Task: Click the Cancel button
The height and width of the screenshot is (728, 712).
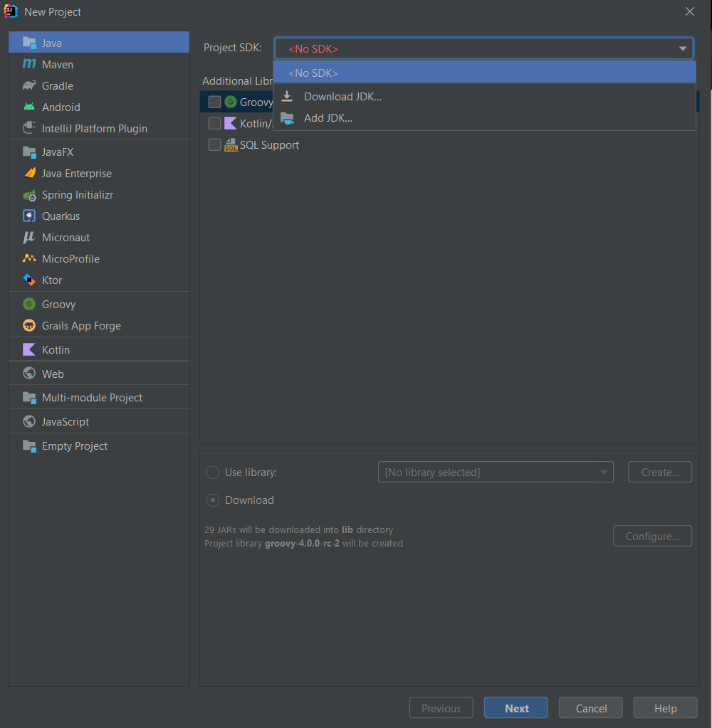Action: [591, 707]
